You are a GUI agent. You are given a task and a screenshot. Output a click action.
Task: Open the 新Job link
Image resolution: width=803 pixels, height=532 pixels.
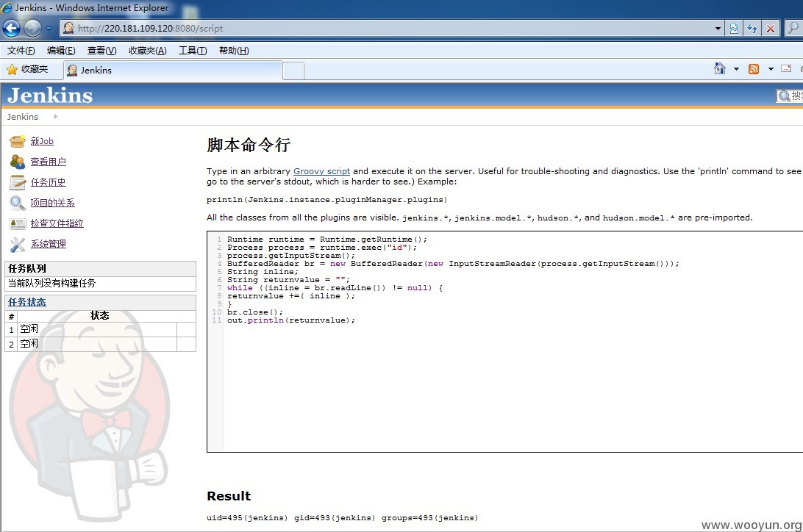pos(42,141)
